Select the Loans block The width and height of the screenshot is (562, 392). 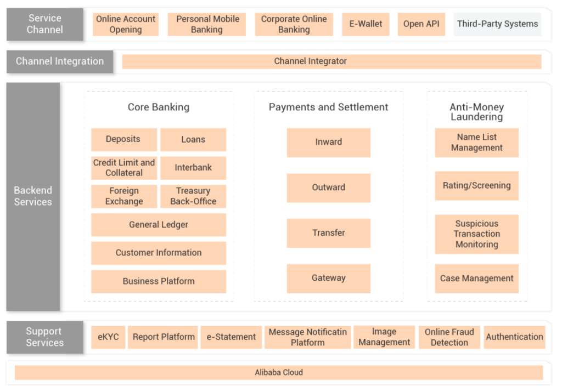[x=193, y=140]
